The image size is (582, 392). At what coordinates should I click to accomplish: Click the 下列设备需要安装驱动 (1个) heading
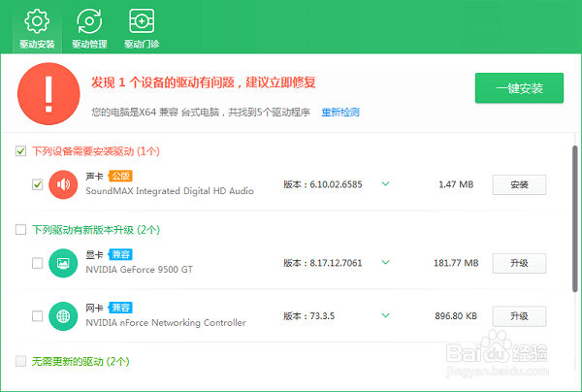point(96,151)
